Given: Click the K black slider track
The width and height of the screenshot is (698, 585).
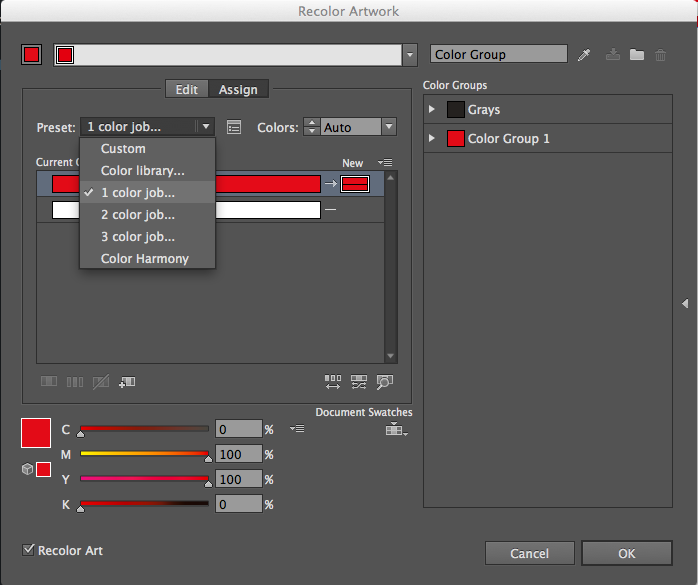Looking at the screenshot, I should 144,504.
